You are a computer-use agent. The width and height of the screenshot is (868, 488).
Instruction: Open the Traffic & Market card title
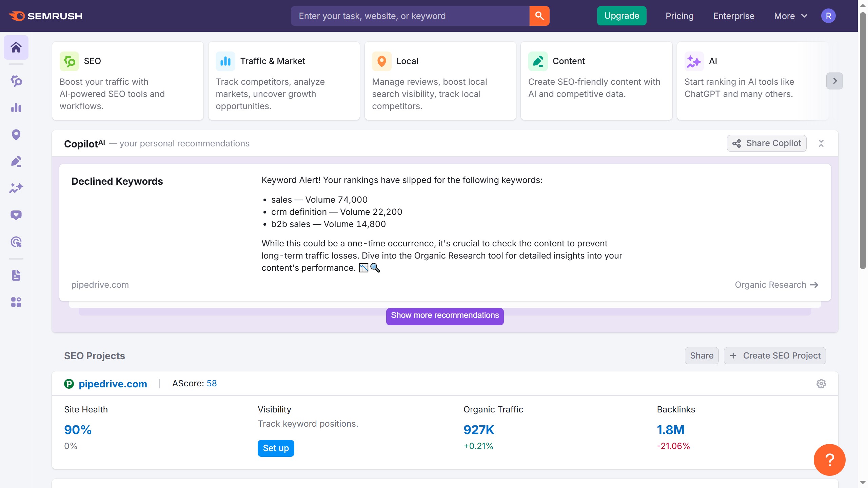pos(273,61)
